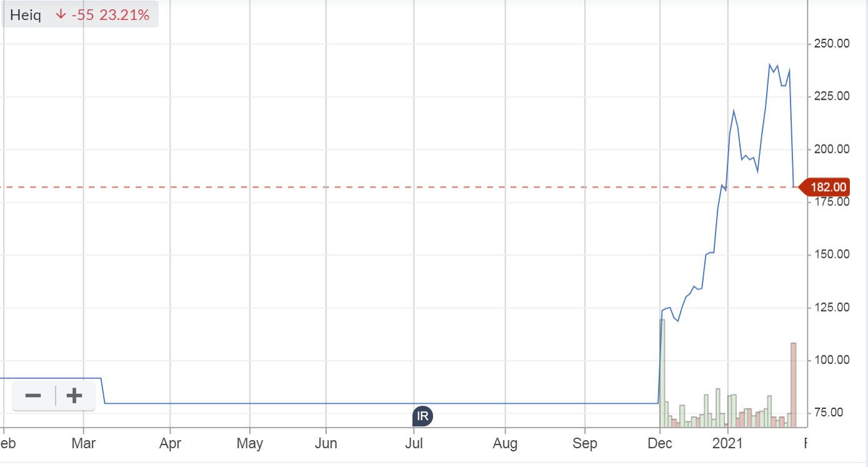Click the large red volume bar at right
The image size is (868, 467).
coord(793,384)
